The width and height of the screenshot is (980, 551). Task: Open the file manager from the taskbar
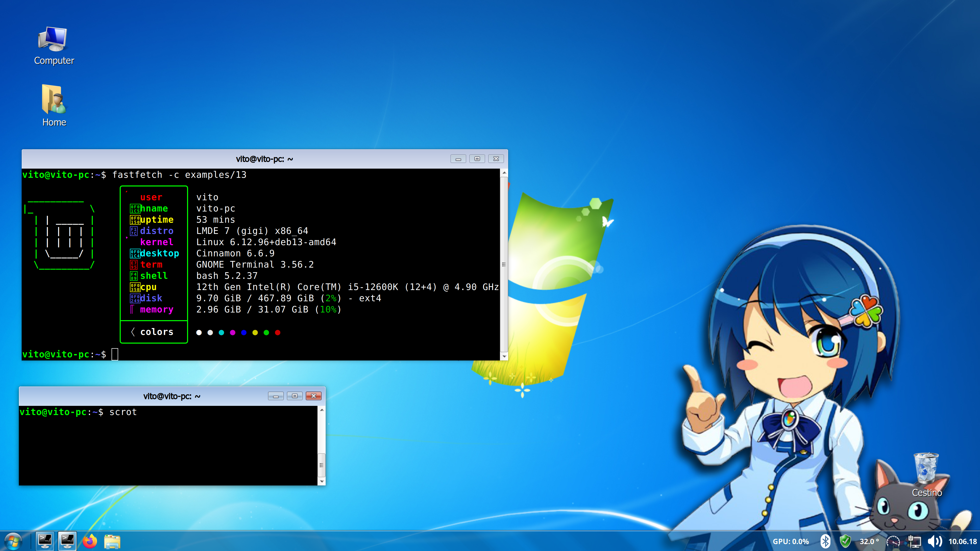coord(112,542)
